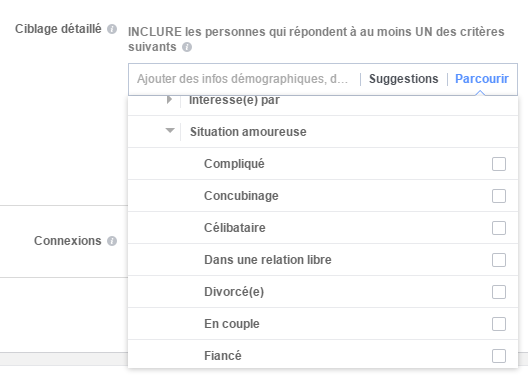Enable the Célibataire checkbox

pyautogui.click(x=499, y=228)
